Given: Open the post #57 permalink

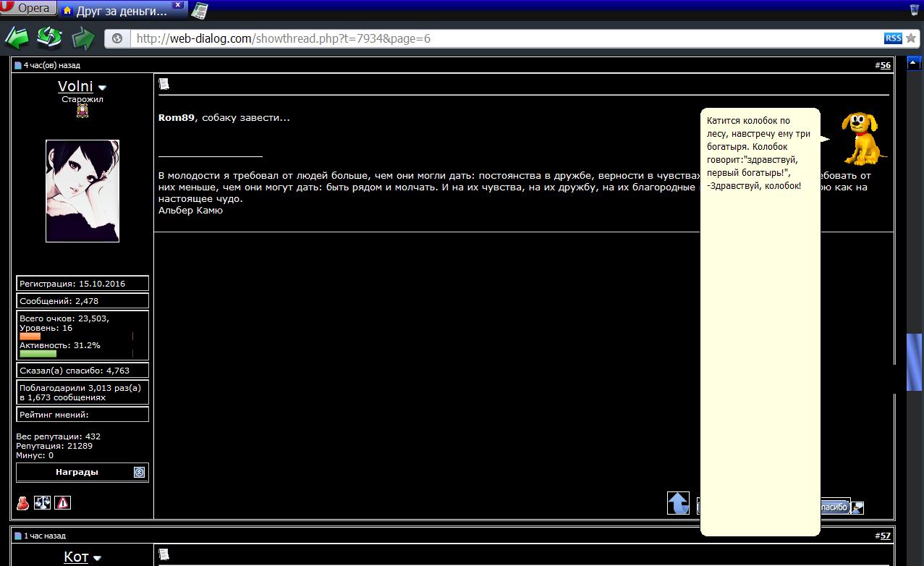Looking at the screenshot, I should 885,536.
